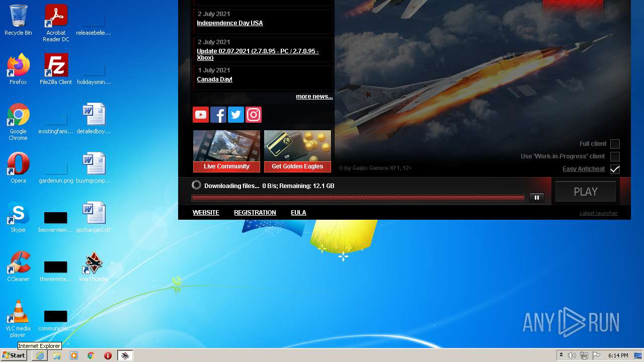This screenshot has width=644, height=362.
Task: Enable the Full client checkbox
Action: pyautogui.click(x=615, y=144)
